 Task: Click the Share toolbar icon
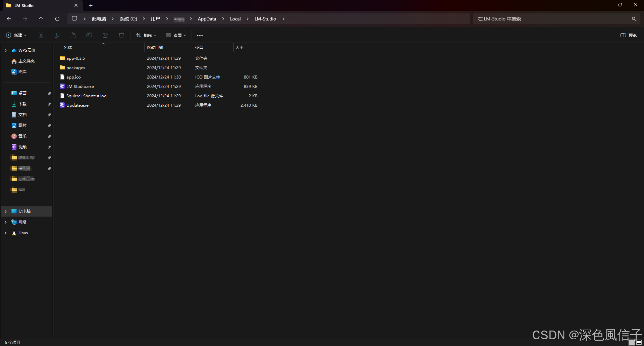(105, 35)
